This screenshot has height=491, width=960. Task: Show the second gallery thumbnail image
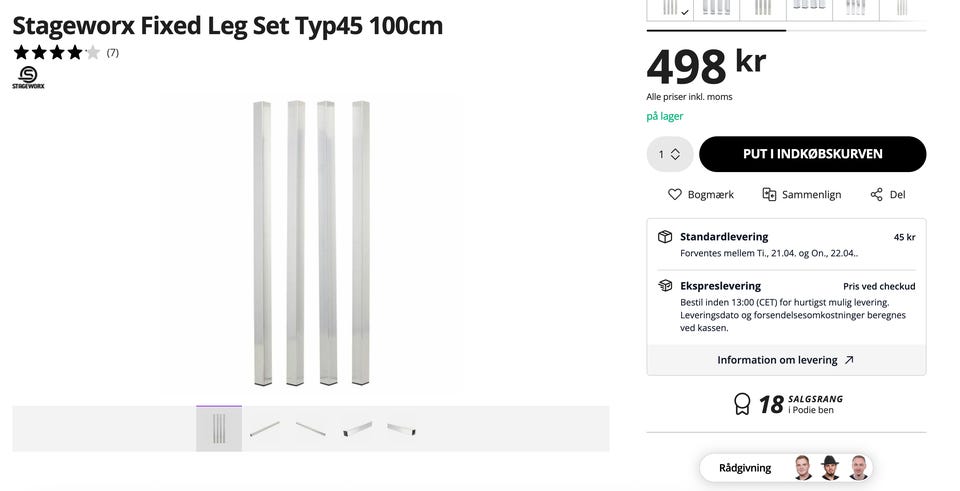click(265, 429)
